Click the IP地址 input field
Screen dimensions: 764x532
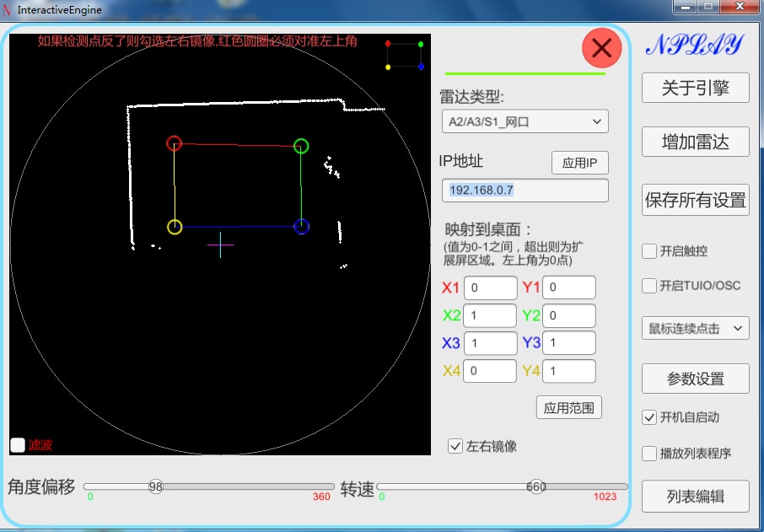coord(525,190)
